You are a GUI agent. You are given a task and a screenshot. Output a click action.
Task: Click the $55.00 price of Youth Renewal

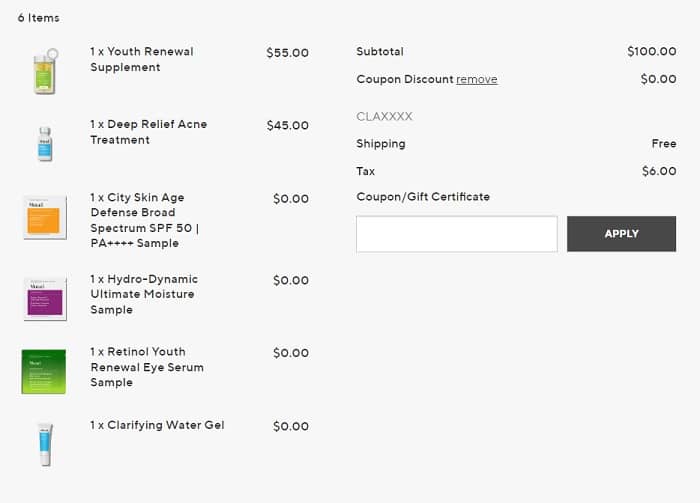coord(287,53)
